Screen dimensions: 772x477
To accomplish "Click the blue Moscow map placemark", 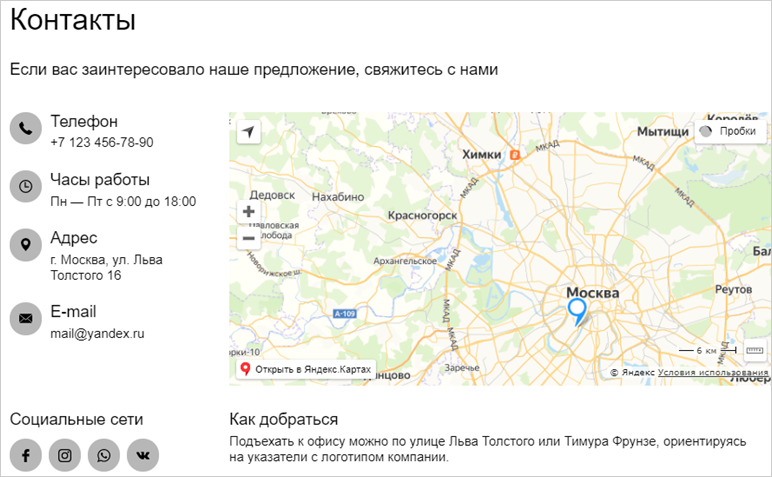I will click(577, 311).
